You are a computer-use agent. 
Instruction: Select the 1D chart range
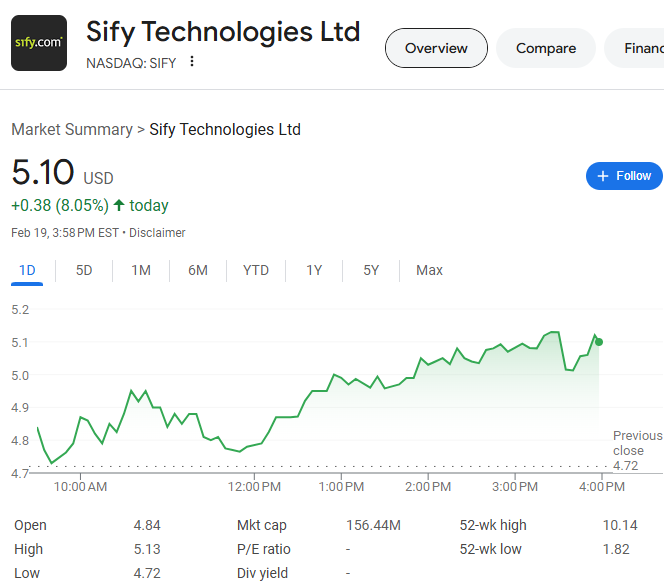(x=27, y=270)
